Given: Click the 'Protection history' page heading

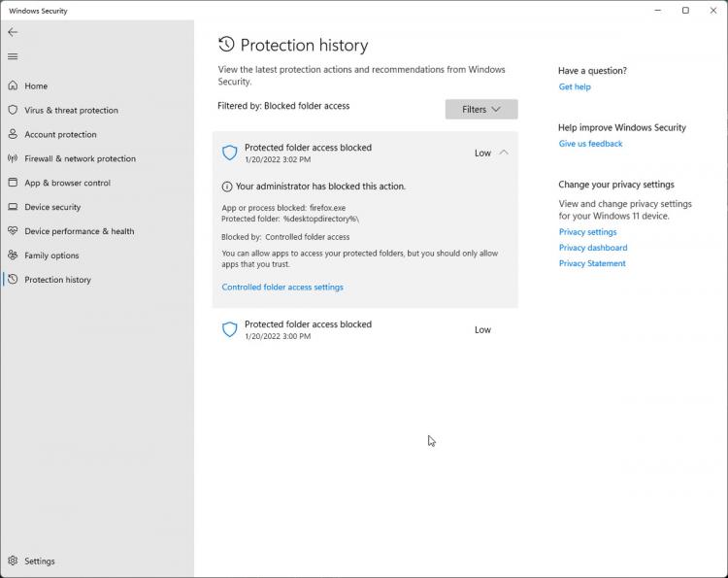Looking at the screenshot, I should (x=304, y=45).
